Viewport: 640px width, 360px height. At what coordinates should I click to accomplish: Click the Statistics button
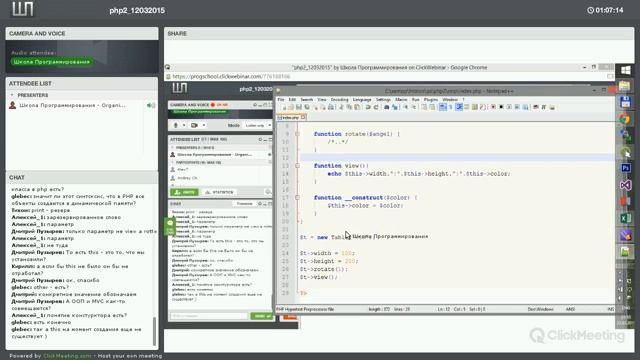tap(219, 192)
